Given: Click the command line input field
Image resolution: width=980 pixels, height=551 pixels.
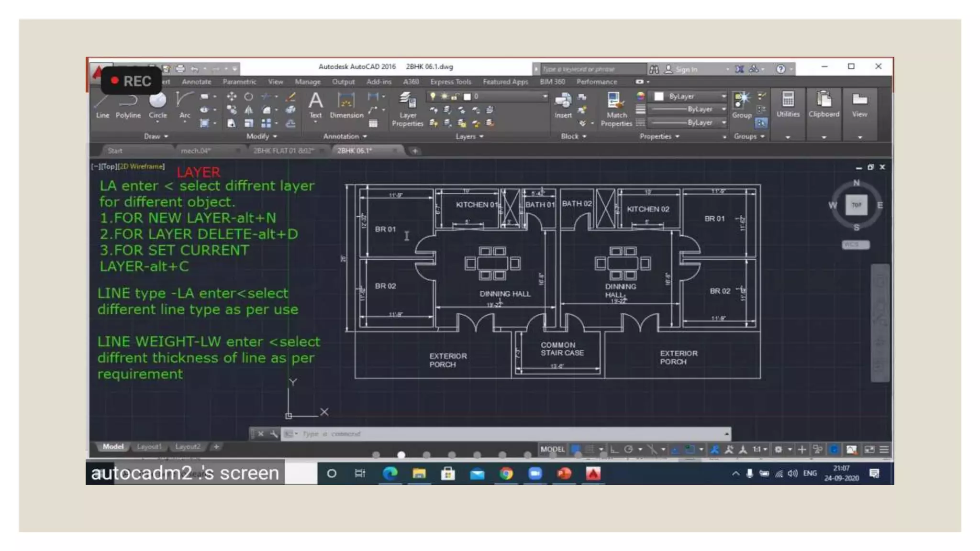Looking at the screenshot, I should pyautogui.click(x=512, y=434).
